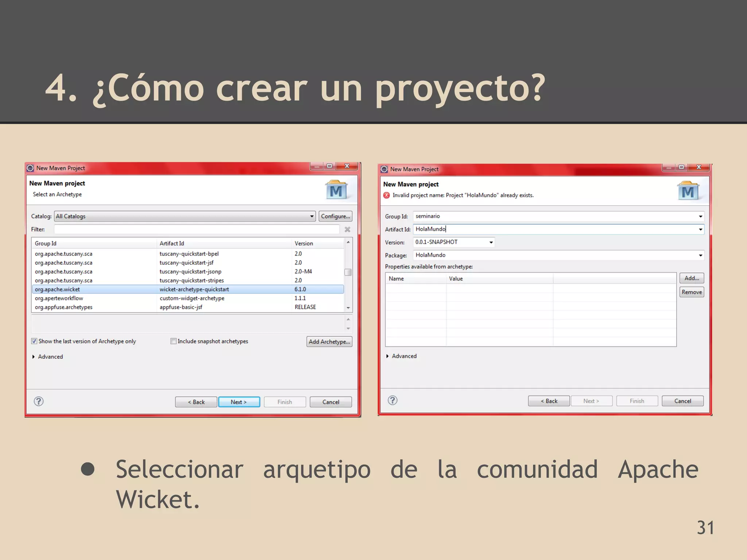
Task: Maximize the left New Maven Project window
Action: tap(329, 166)
